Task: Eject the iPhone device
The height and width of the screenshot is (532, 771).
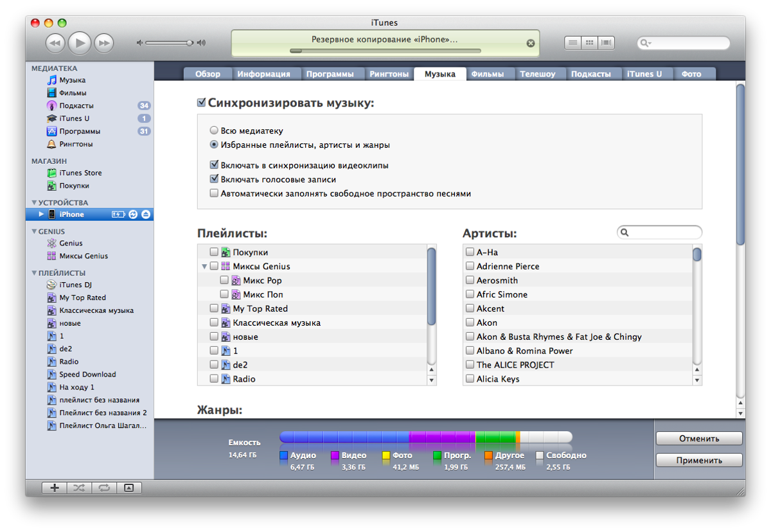Action: tap(146, 215)
